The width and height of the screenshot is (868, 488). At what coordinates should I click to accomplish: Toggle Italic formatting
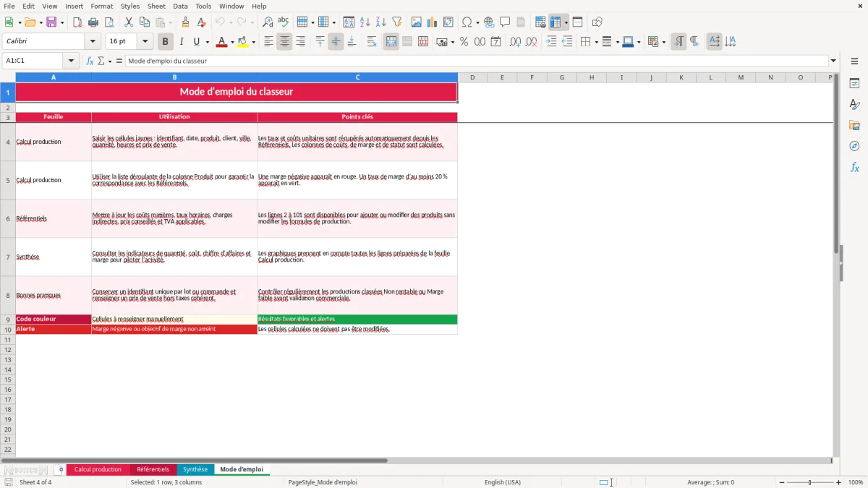[x=182, y=42]
